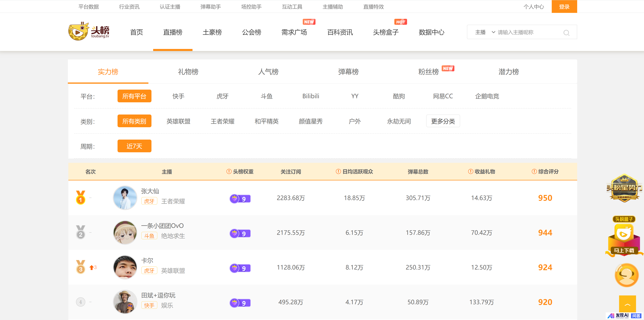The height and width of the screenshot is (320, 644).
Task: Click the 头榜盒子 download floating icon
Action: [x=624, y=237]
